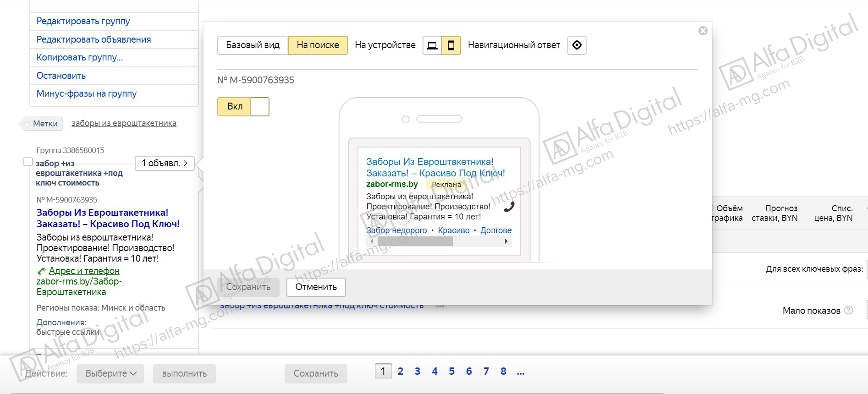
Task: Click group phrase забор +из евроштакетника
Action: [79, 173]
